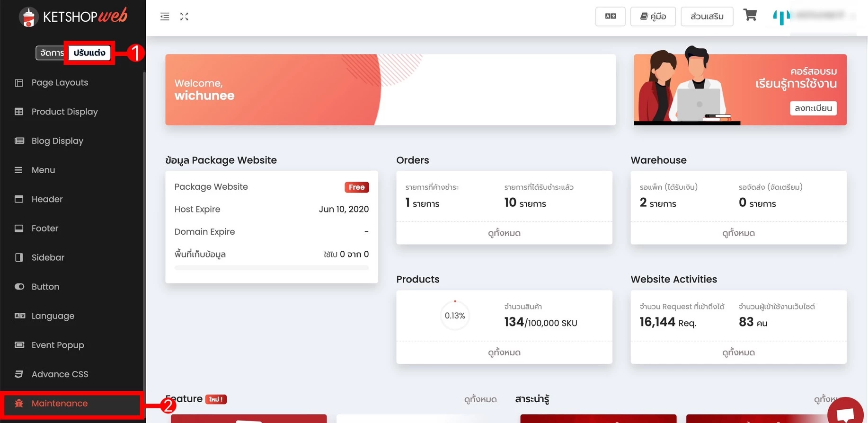Click the KetshopWeb logo
Screen dimensions: 868x423
click(73, 17)
